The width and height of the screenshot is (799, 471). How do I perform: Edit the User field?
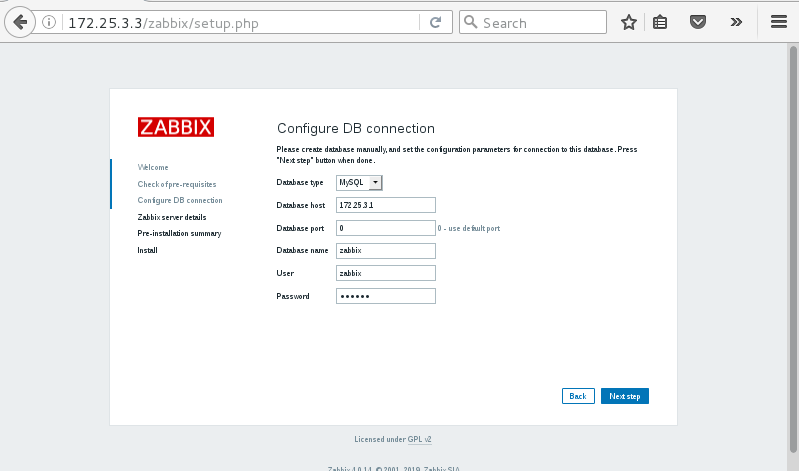386,273
